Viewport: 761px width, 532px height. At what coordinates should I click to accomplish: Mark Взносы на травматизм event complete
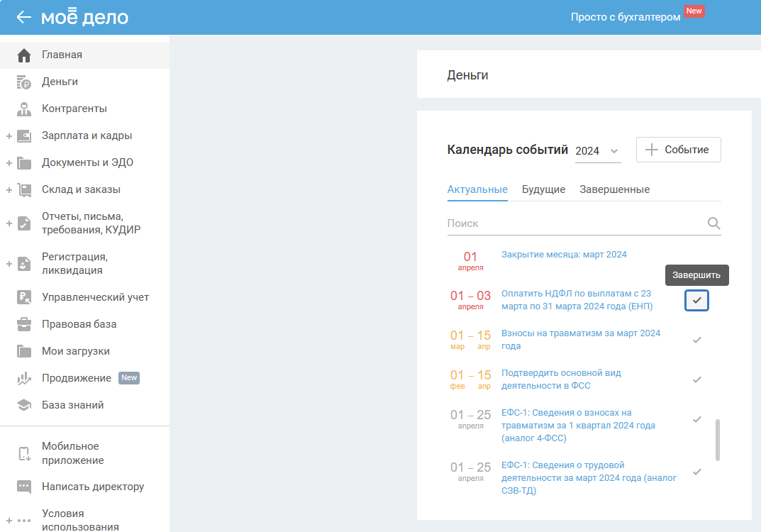697,340
